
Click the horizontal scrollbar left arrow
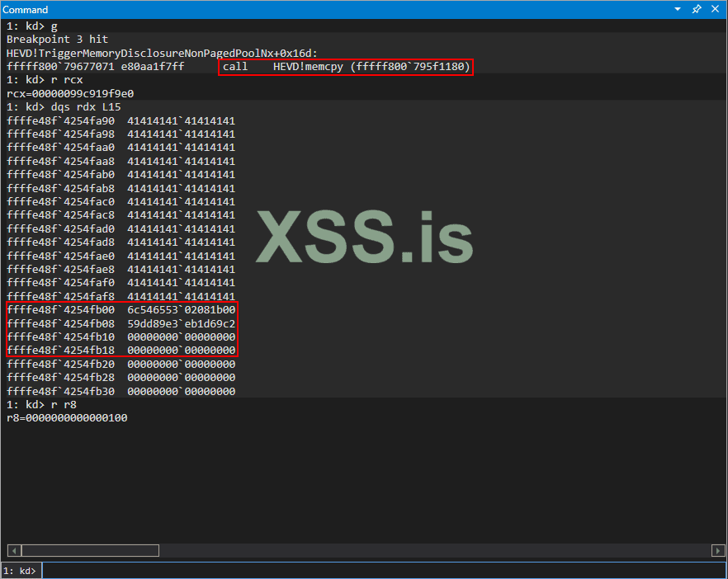coord(14,551)
